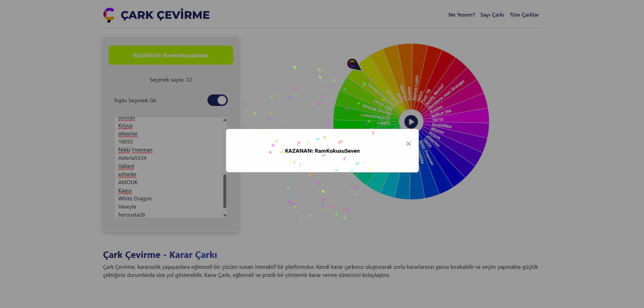This screenshot has width=644, height=308.
Task: Click the options list scroll up arrow
Action: coord(225,120)
